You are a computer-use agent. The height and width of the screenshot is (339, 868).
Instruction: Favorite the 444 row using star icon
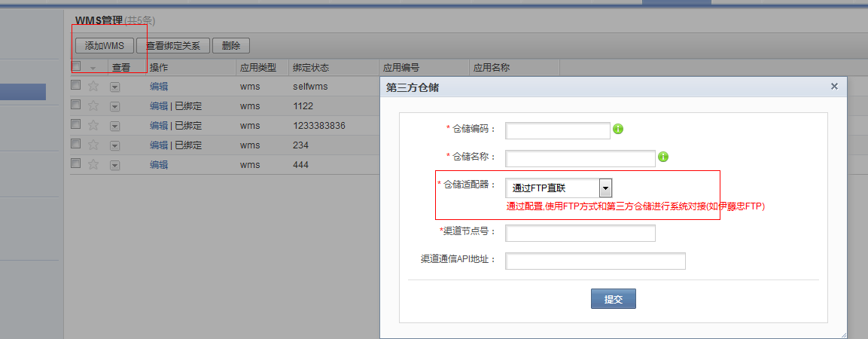[93, 164]
